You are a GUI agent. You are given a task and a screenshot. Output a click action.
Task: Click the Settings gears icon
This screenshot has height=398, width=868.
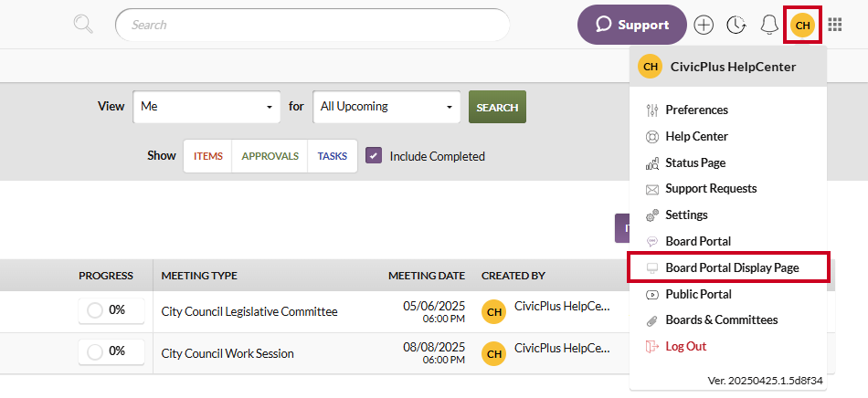tap(652, 215)
